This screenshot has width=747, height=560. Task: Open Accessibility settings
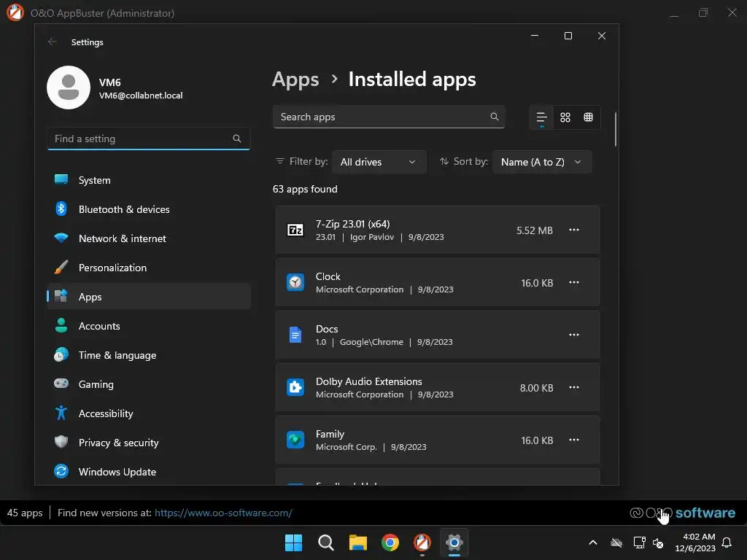149,413
